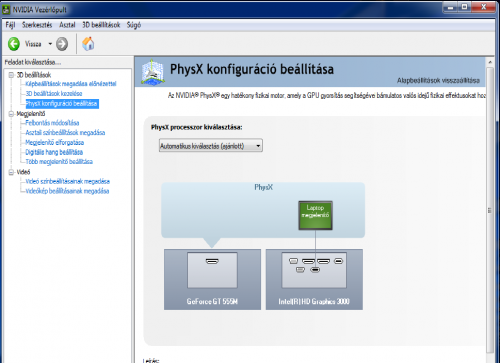Click the NVIDIA icon in title bar

tap(6, 9)
